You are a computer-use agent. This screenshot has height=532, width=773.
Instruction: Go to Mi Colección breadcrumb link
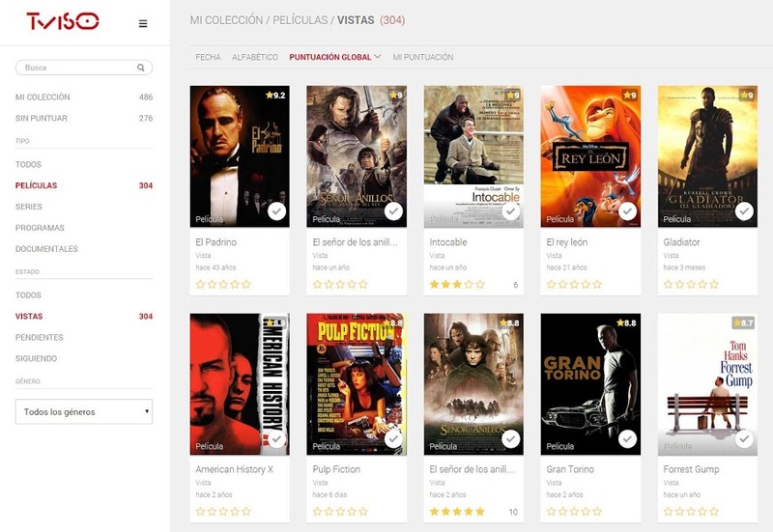226,20
